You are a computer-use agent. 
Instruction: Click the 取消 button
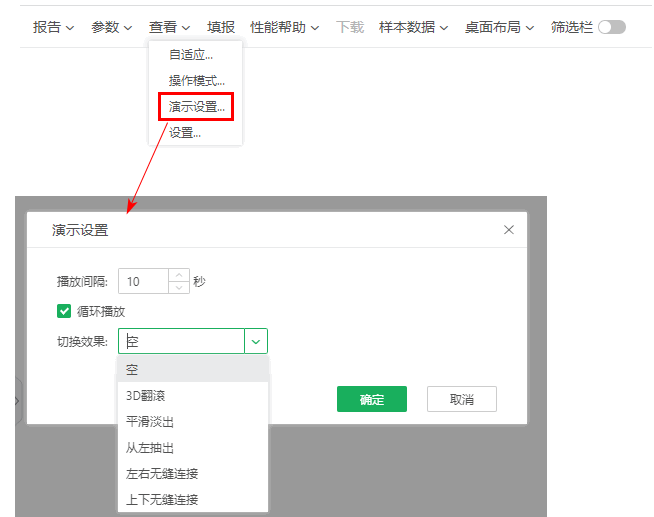click(x=462, y=399)
